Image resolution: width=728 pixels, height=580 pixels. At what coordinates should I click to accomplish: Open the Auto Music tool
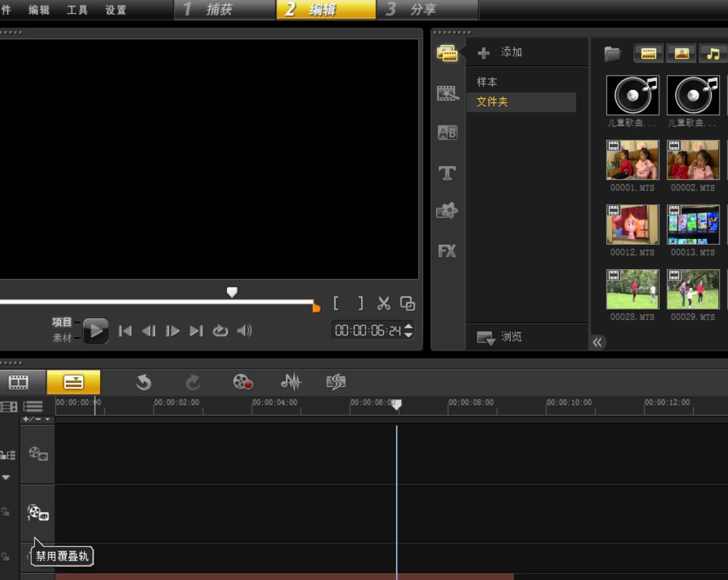tap(336, 382)
